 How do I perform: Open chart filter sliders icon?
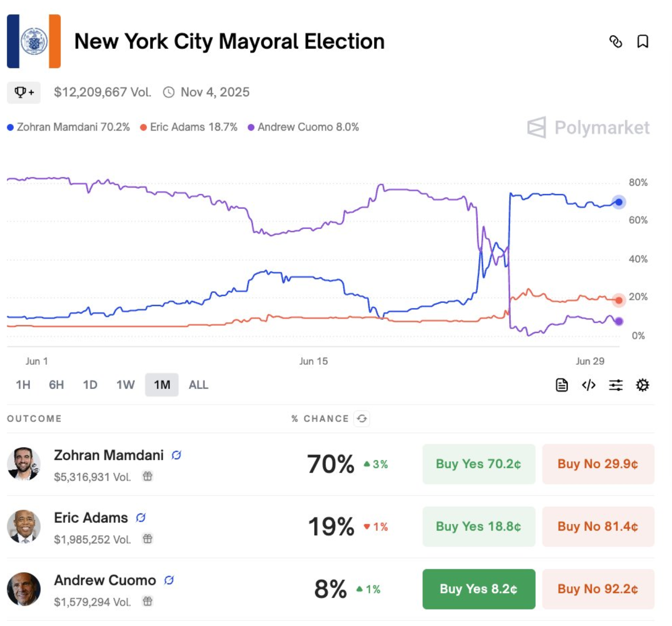click(x=615, y=385)
